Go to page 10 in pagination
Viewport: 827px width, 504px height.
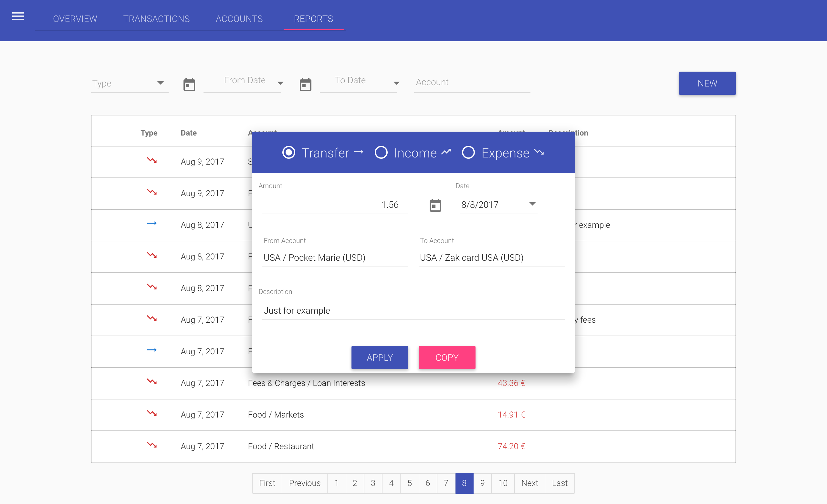pos(503,483)
